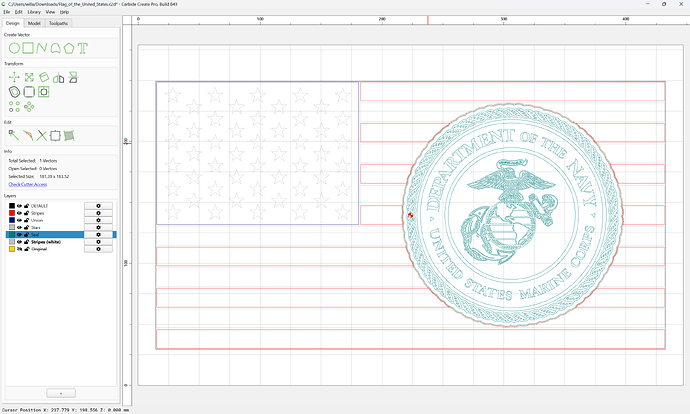
Task: Open gear settings for DEFAULT layer
Action: (x=98, y=206)
